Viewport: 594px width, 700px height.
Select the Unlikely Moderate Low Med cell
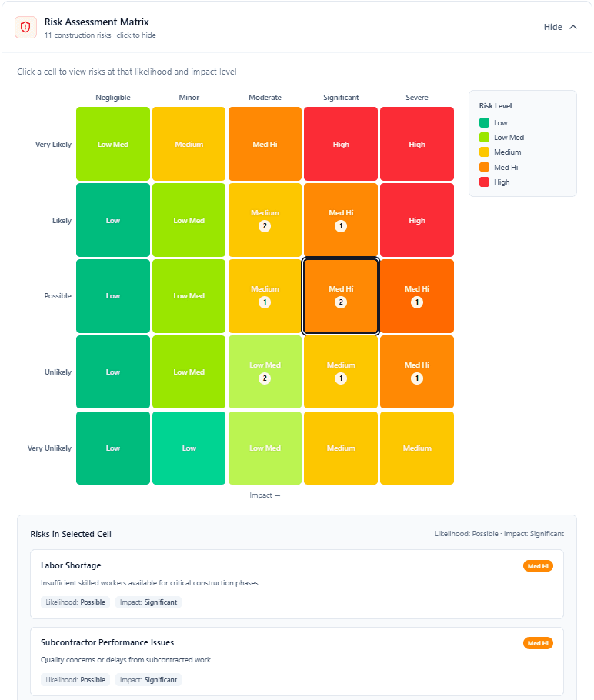265,372
